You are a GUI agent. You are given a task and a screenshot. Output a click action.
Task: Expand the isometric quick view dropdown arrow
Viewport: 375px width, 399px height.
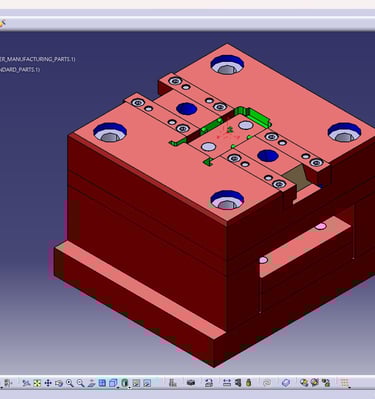click(x=118, y=387)
